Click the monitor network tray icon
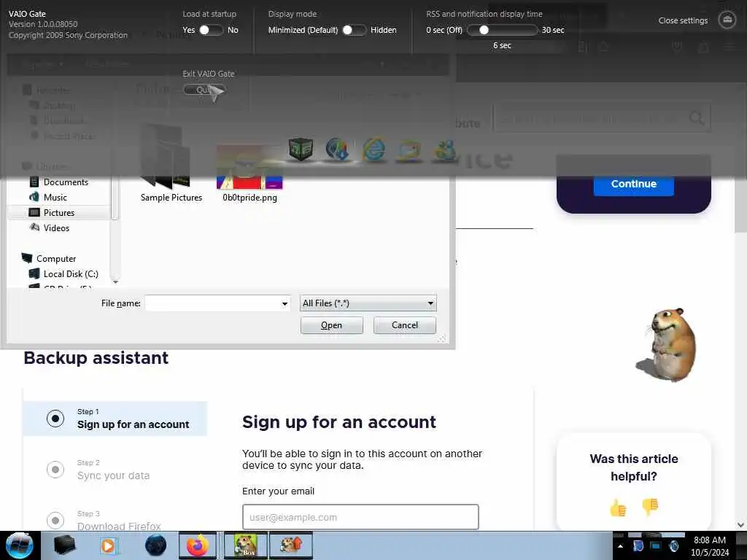This screenshot has height=560, width=747. [x=656, y=545]
